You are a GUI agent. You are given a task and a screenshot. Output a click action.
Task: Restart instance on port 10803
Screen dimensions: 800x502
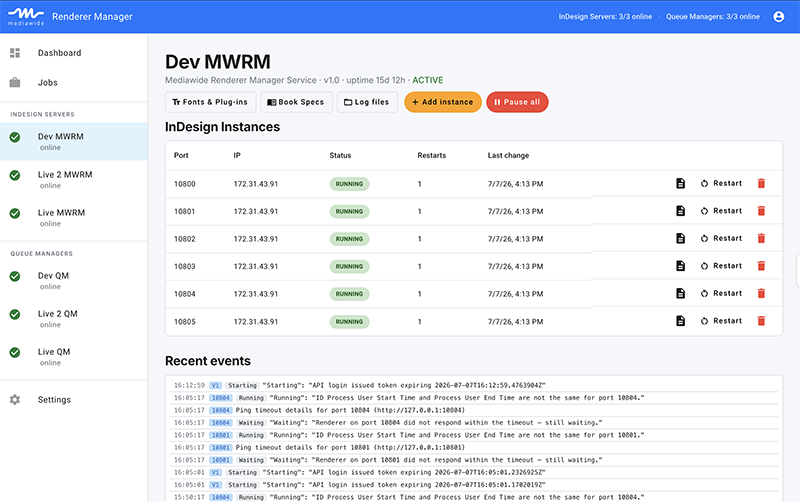(721, 266)
